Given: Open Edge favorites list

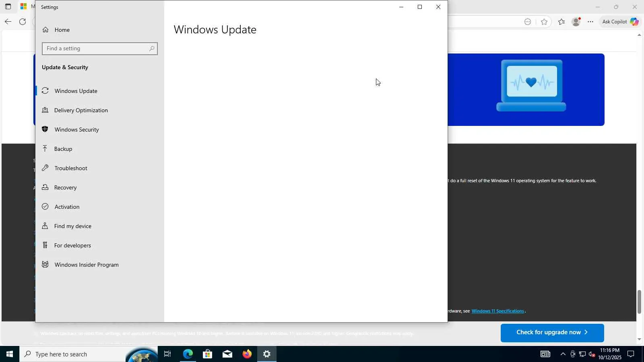Looking at the screenshot, I should coord(561,22).
